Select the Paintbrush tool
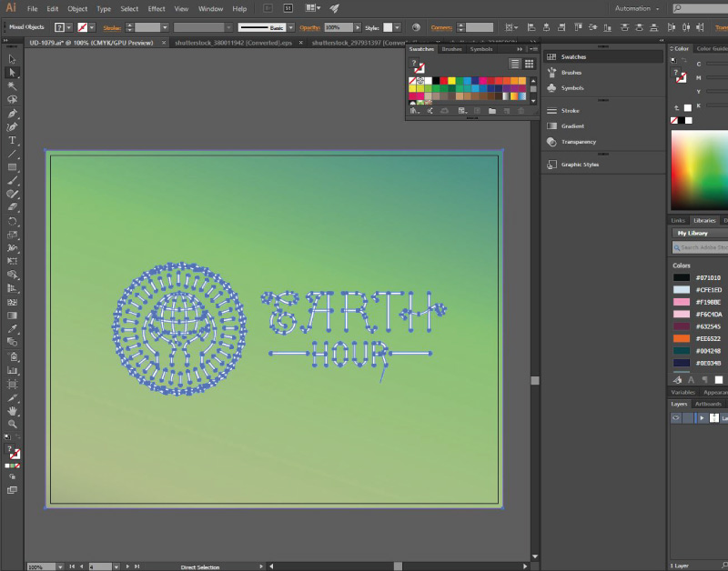Image resolution: width=728 pixels, height=571 pixels. (x=12, y=180)
